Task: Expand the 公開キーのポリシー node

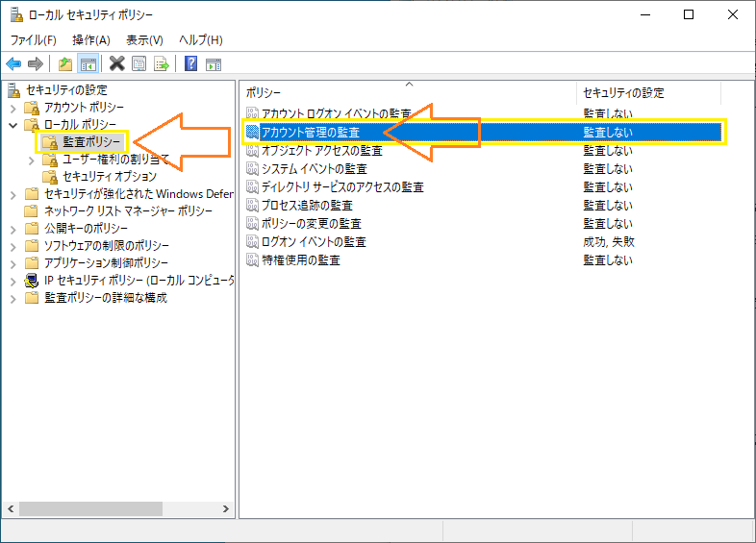Action: click(13, 230)
